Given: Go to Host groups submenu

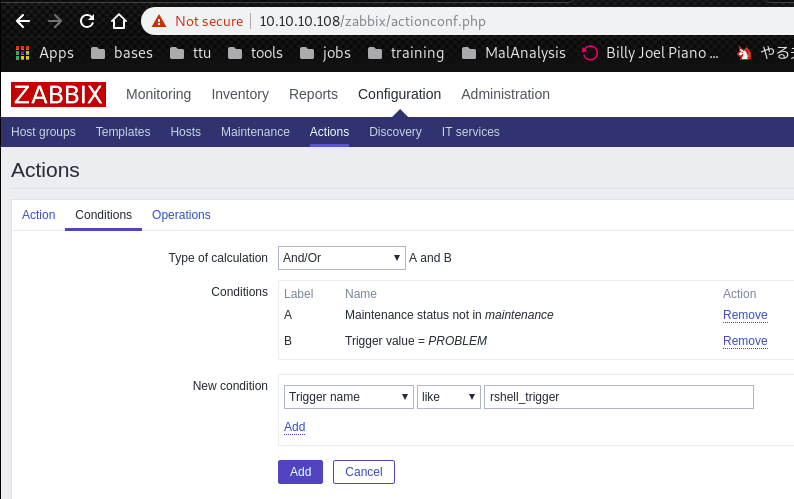Looking at the screenshot, I should point(43,132).
